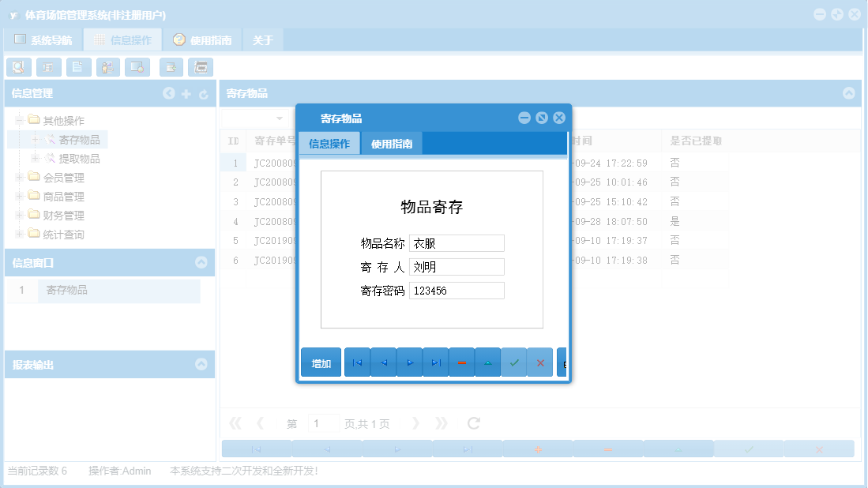Click the image viewer toolbar icon

(137, 67)
